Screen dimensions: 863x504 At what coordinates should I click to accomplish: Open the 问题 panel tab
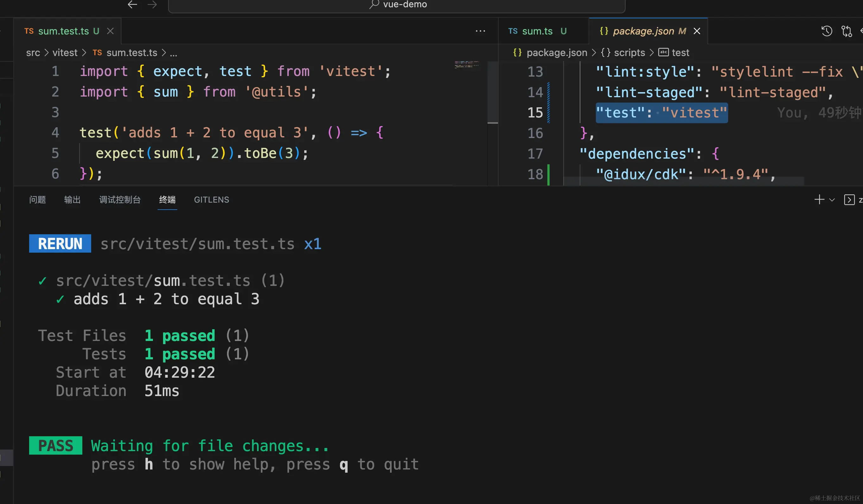pyautogui.click(x=37, y=200)
